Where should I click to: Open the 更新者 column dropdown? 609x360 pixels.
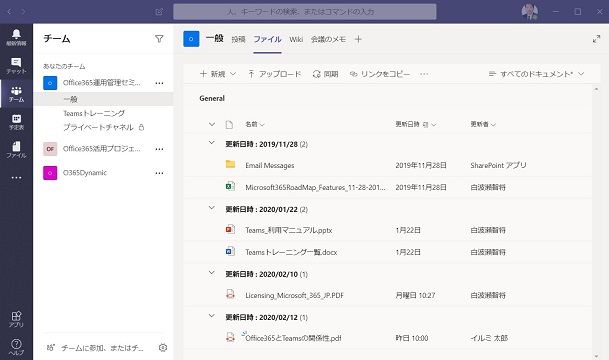tap(483, 124)
